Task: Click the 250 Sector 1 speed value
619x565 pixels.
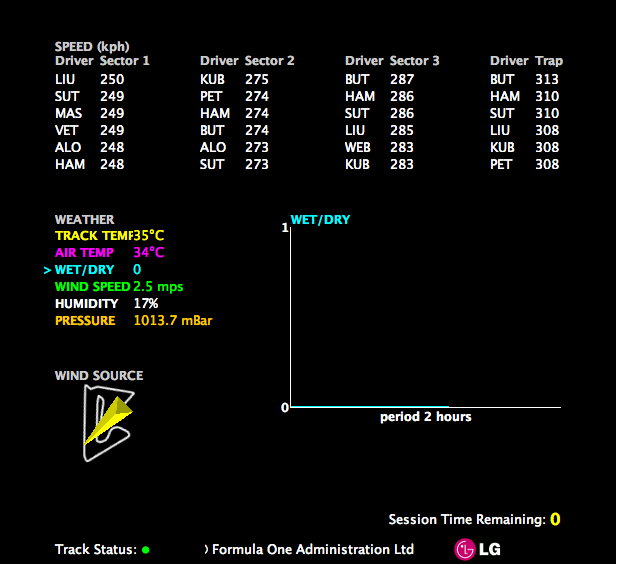Action: [112, 79]
